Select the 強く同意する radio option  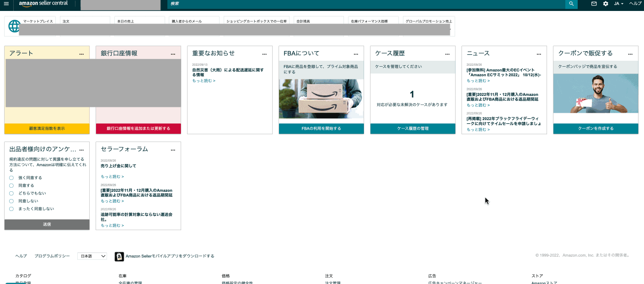[x=11, y=178]
